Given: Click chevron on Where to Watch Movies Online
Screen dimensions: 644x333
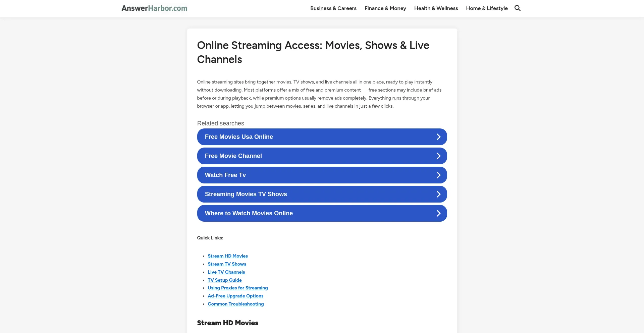Looking at the screenshot, I should point(438,213).
